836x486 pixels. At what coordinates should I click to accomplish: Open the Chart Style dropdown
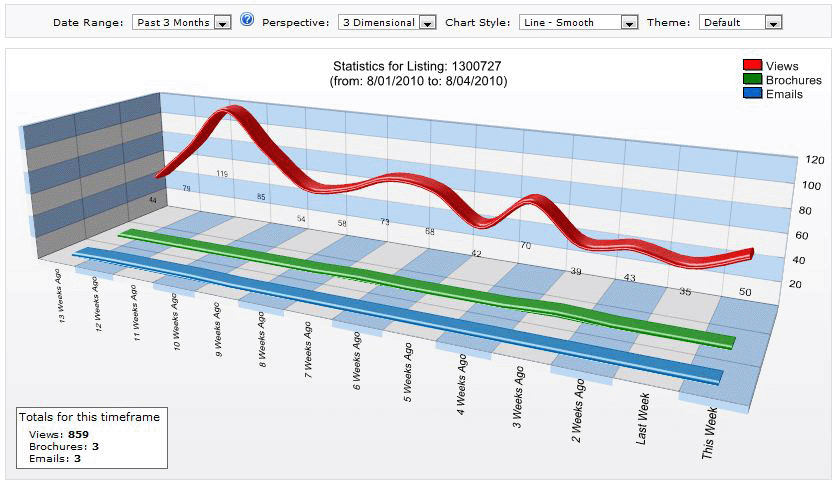pyautogui.click(x=578, y=22)
